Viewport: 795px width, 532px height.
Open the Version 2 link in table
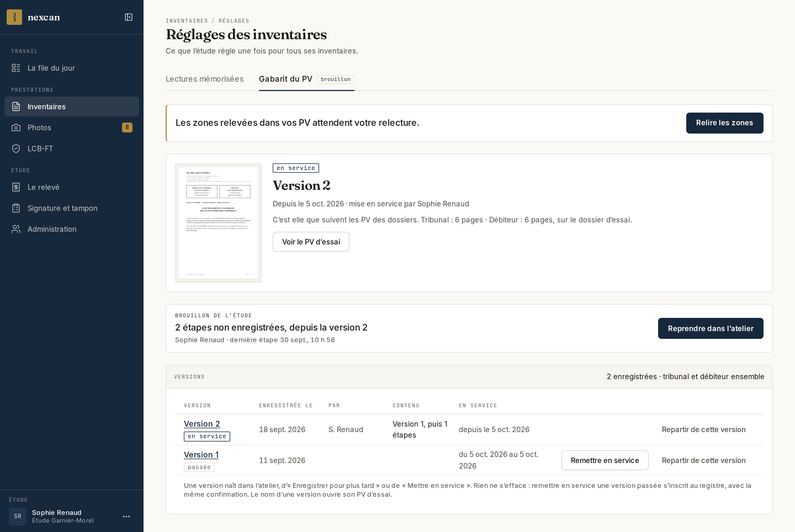pos(202,424)
